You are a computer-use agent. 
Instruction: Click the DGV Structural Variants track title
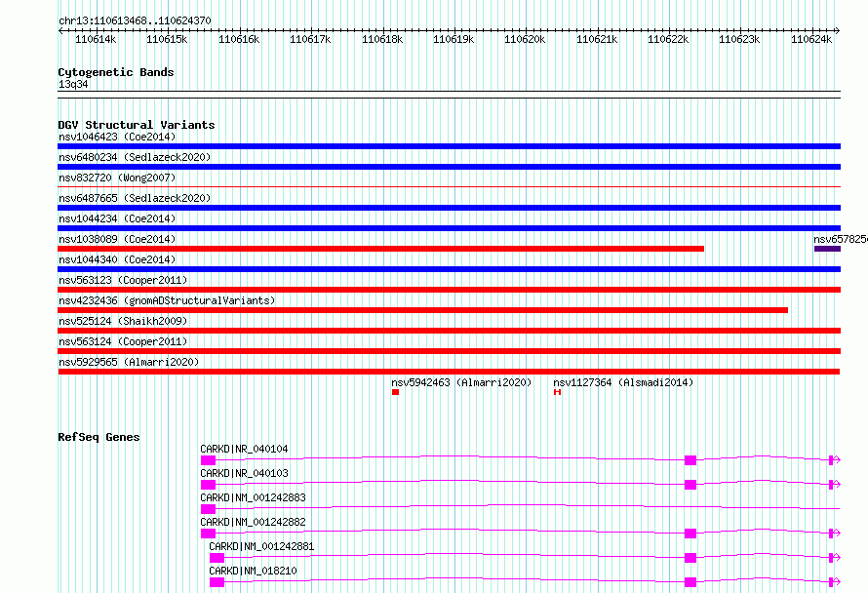pyautogui.click(x=137, y=125)
